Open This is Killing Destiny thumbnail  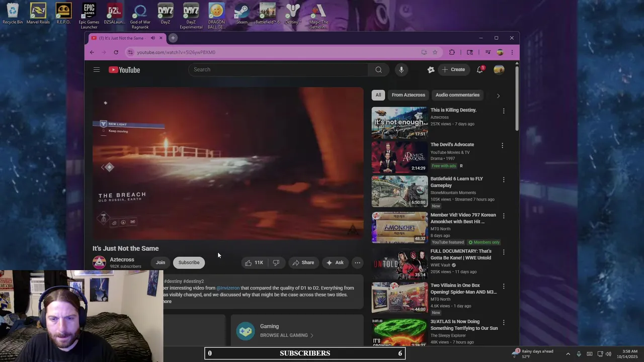click(399, 122)
